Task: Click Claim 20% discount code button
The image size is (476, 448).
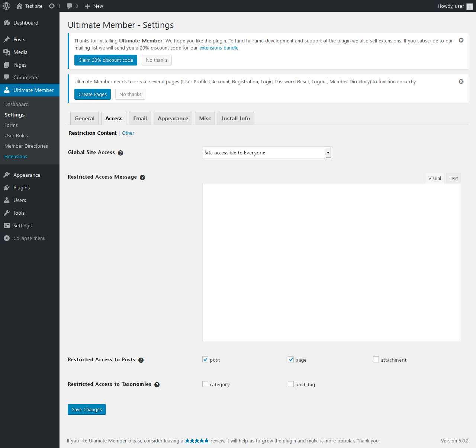Action: [x=106, y=60]
